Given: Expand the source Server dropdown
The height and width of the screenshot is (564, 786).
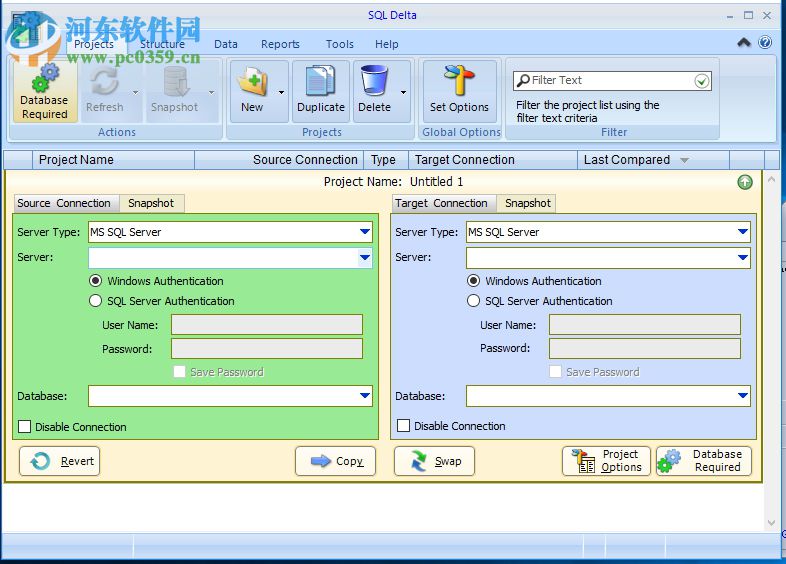Looking at the screenshot, I should coord(365,258).
